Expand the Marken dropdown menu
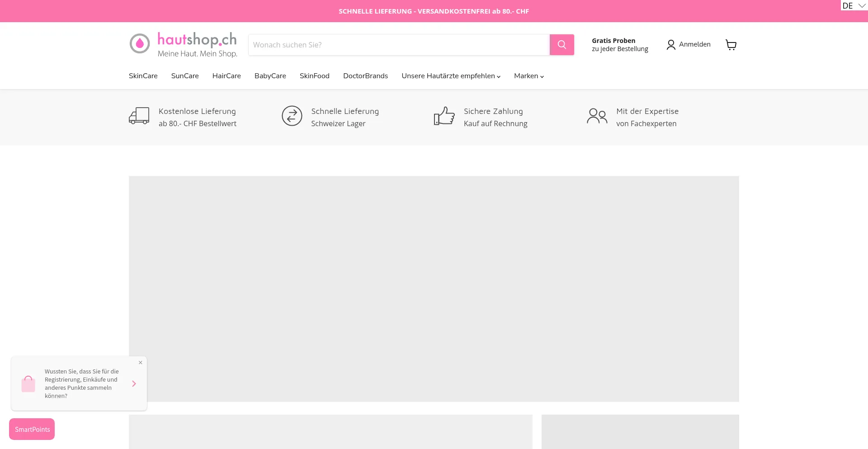868x449 pixels. [528, 76]
